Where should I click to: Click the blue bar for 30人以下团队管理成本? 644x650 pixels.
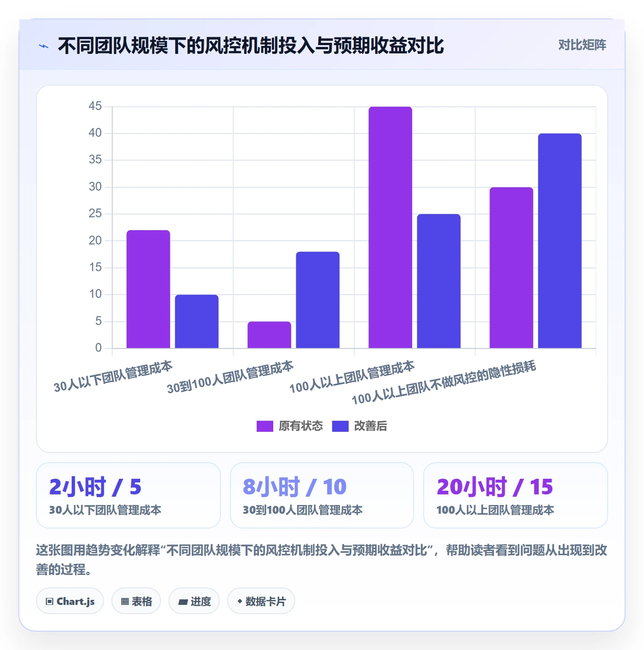click(x=197, y=321)
